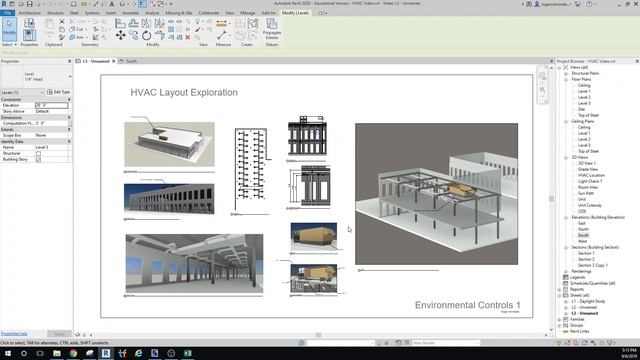Image resolution: width=640 pixels, height=360 pixels.
Task: Expand the Structural Plans tree node
Action: pos(566,74)
